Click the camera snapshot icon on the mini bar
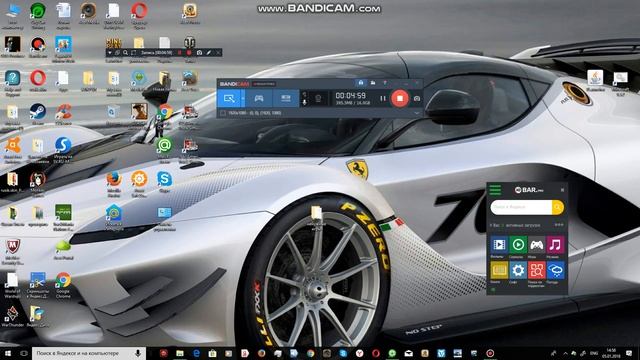The height and width of the screenshot is (360, 640). (199, 53)
